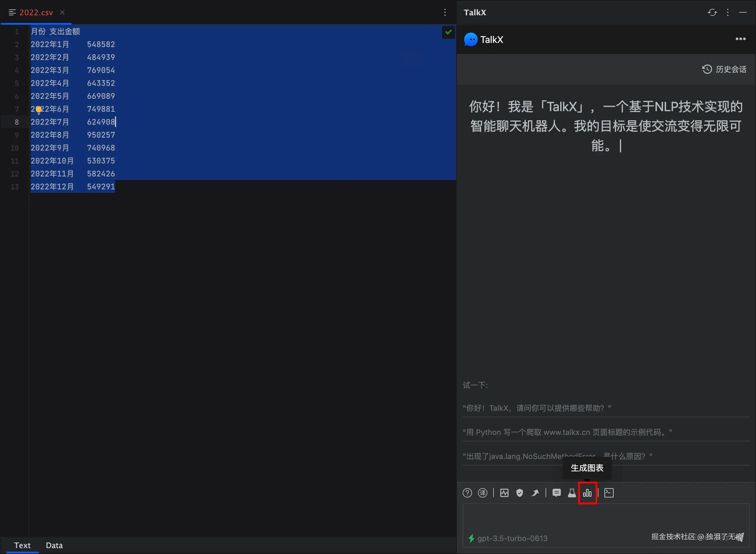Select the 2022.csv editor tab
756x554 pixels.
(x=36, y=12)
